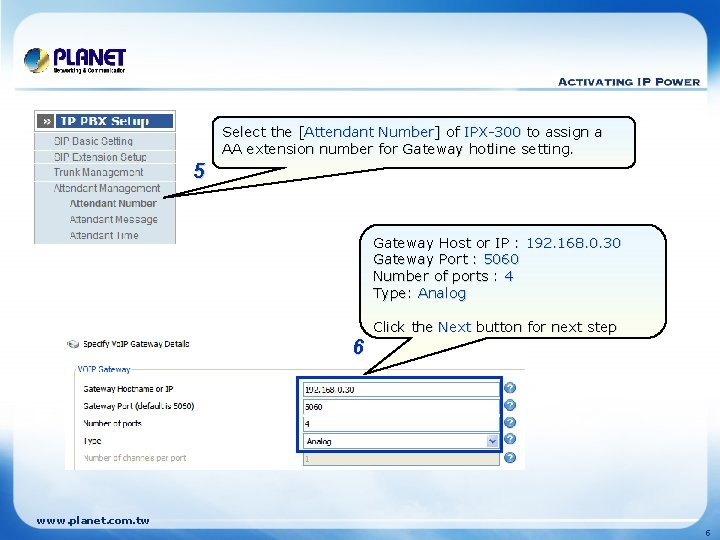Screen dimensions: 720x540
Task: Open the Type dropdown showing Analog
Action: click(x=401, y=441)
